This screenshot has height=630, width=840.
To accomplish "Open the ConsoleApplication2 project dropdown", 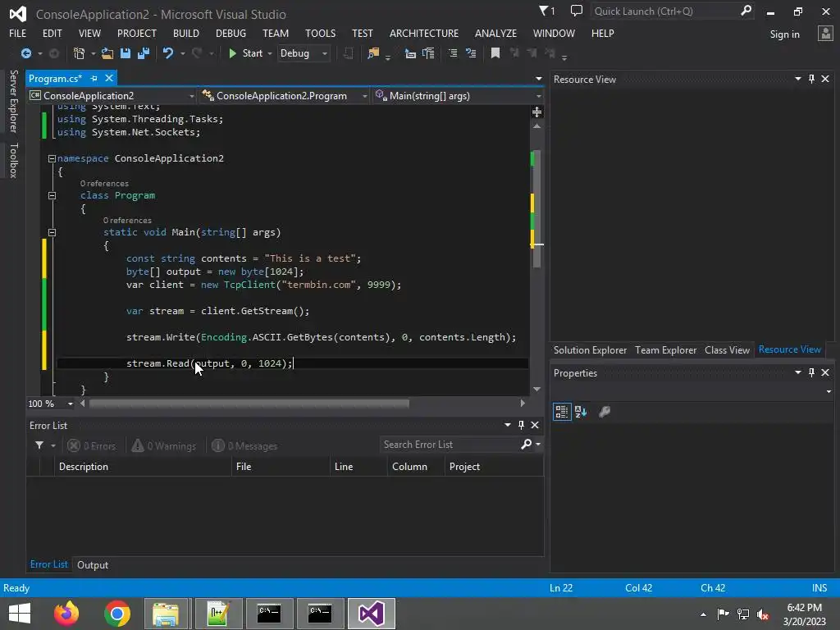I will click(x=112, y=96).
